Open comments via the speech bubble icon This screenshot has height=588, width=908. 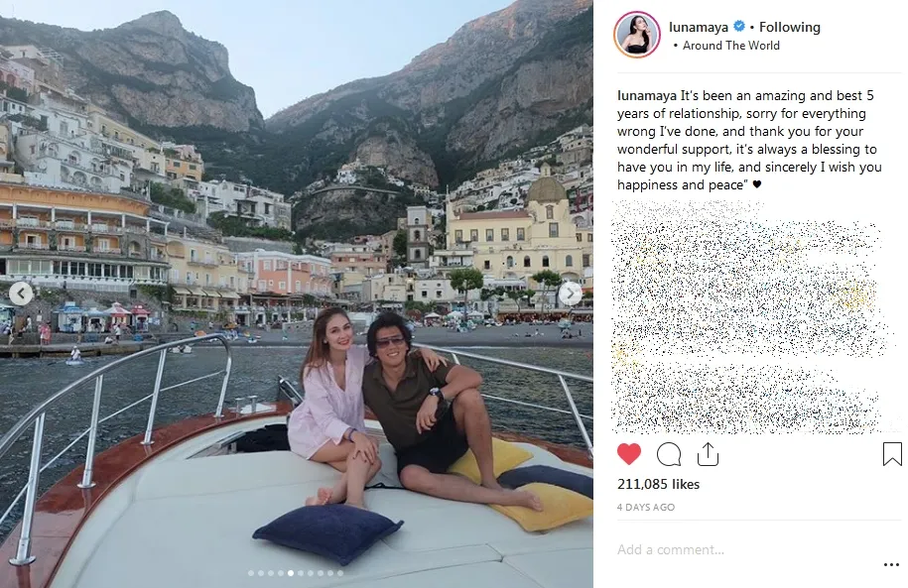tap(669, 454)
